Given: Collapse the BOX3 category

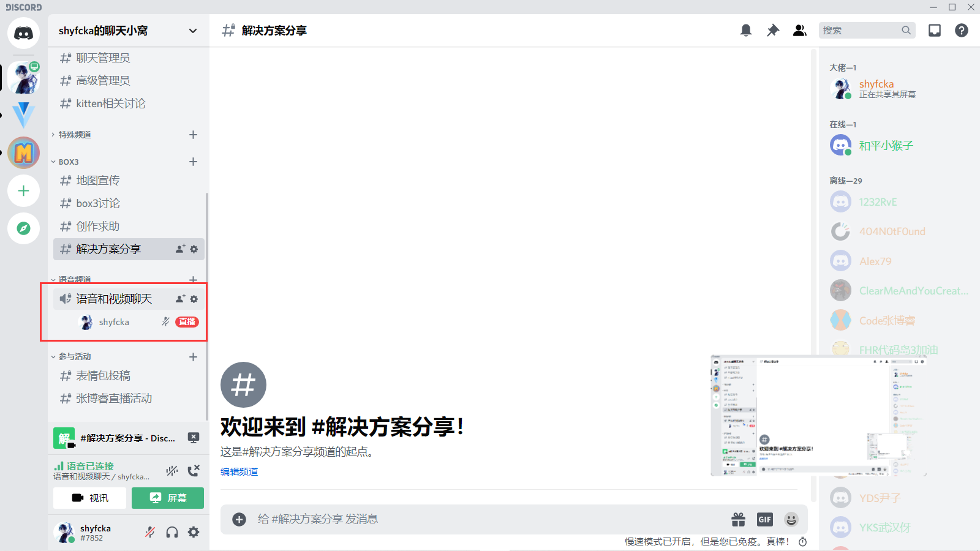Looking at the screenshot, I should point(66,162).
